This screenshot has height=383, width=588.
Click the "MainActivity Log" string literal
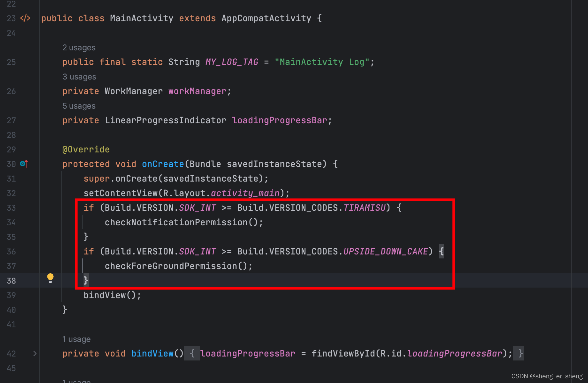click(322, 62)
